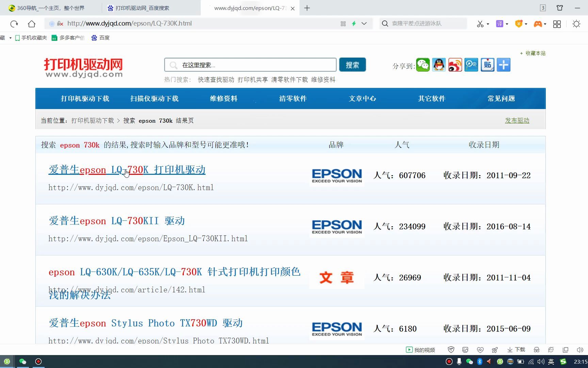Open the 维修资料 nav menu
Viewport: 588px width, 368px height.
point(224,99)
